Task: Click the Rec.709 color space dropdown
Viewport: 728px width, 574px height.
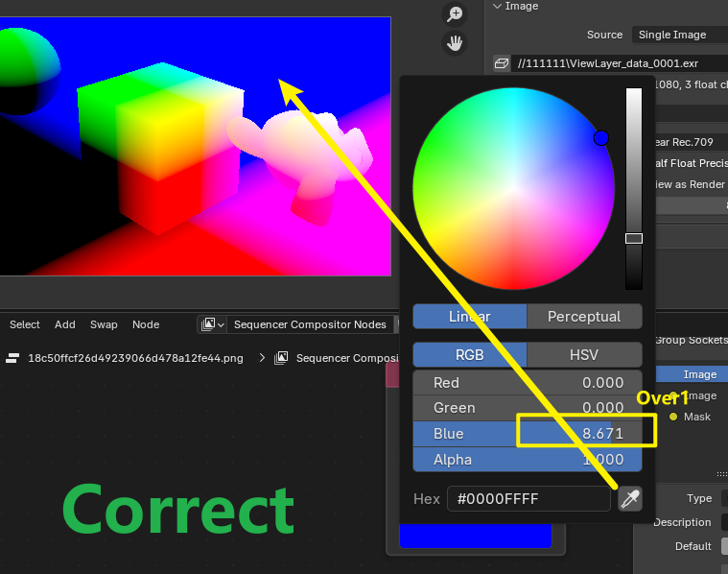Action: click(692, 142)
